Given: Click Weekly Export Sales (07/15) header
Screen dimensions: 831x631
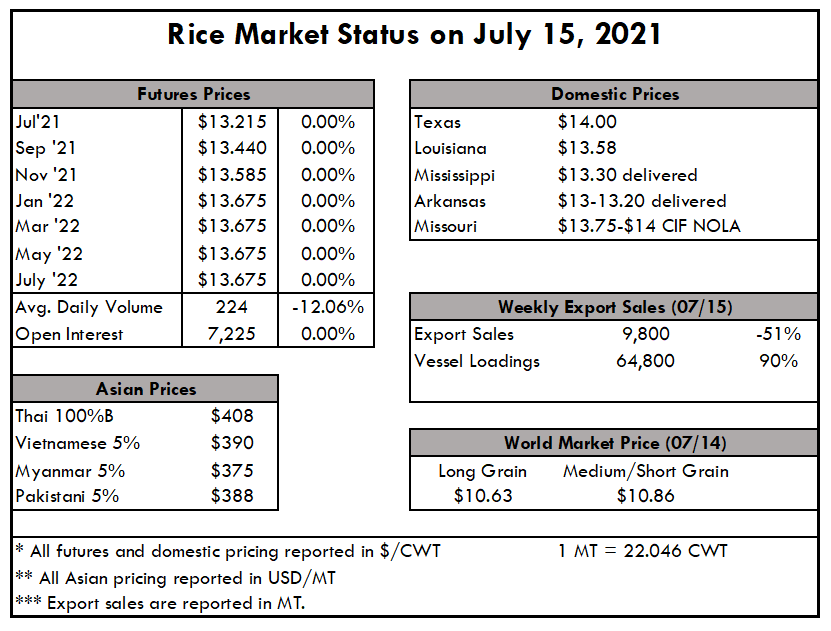Looking at the screenshot, I should coord(614,307).
